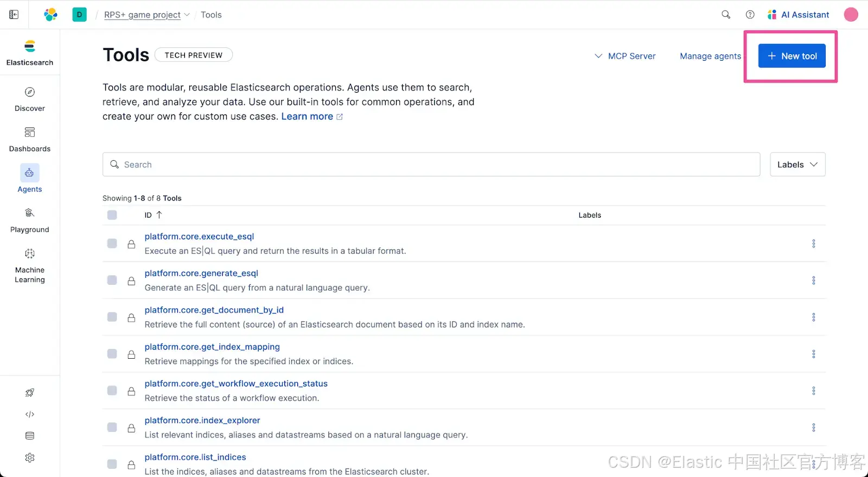Open actions menu for platform.core.get_workflow_execution_status

(x=813, y=391)
